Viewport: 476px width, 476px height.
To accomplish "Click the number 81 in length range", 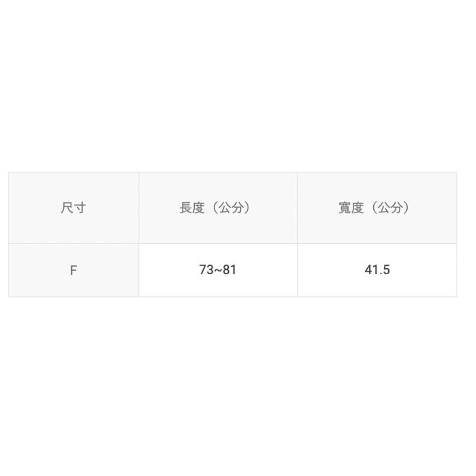I will tap(229, 270).
